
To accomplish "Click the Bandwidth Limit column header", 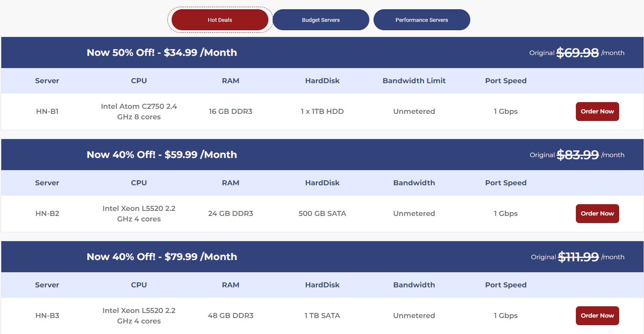I will pos(414,81).
